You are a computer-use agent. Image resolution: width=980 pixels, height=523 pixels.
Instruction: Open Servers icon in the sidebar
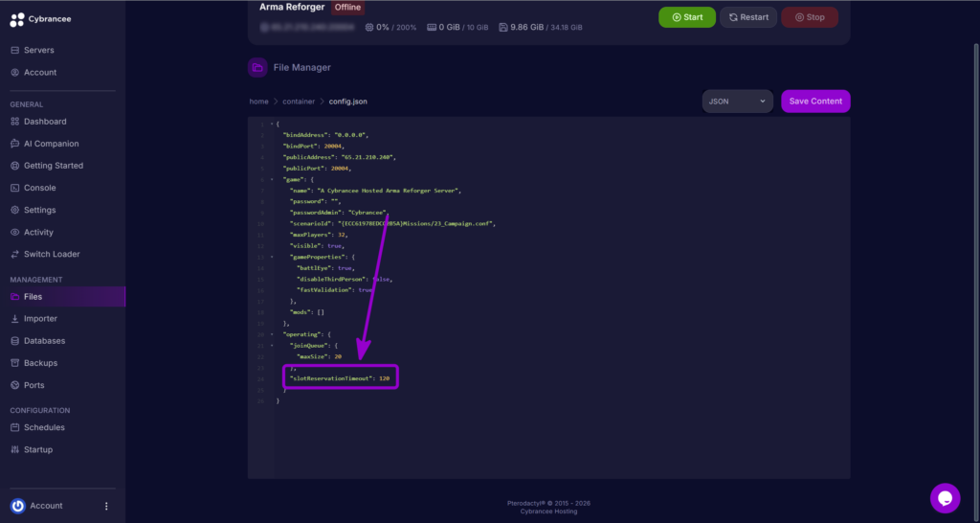(15, 50)
